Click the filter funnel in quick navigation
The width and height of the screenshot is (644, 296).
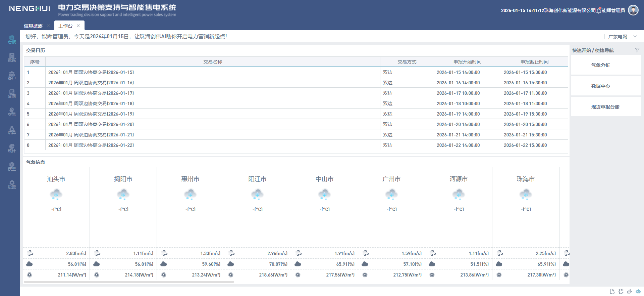coord(637,50)
